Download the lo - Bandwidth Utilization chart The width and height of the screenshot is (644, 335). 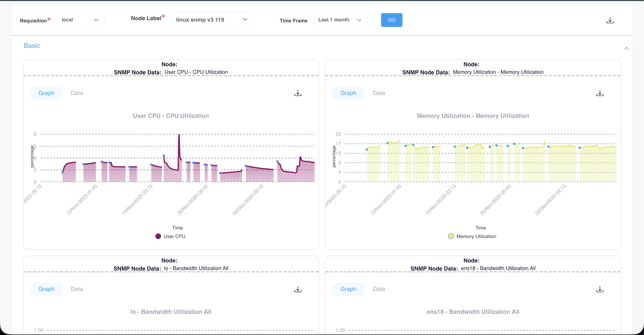pos(297,289)
